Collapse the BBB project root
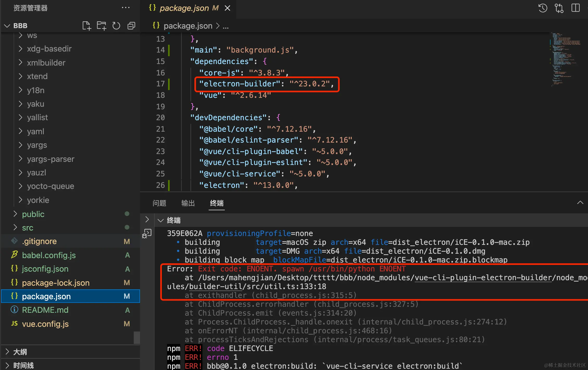The image size is (588, 370). click(x=7, y=26)
